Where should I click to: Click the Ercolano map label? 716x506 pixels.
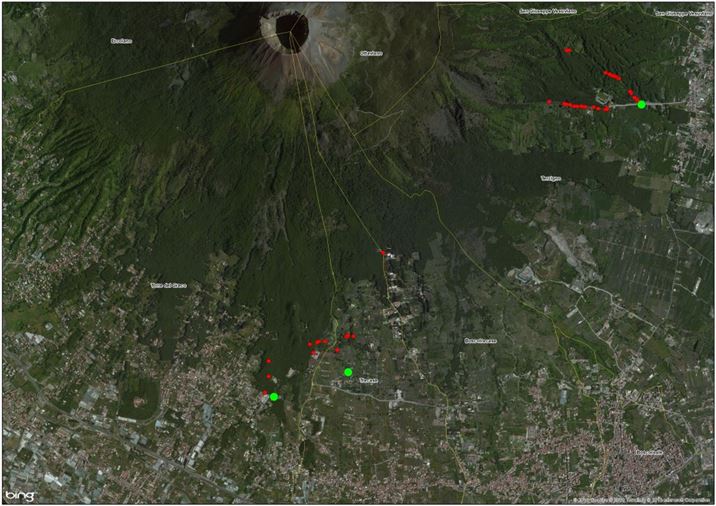tap(121, 41)
